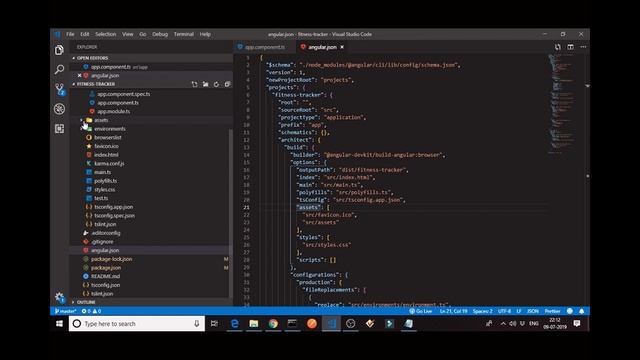This screenshot has width=640, height=360.
Task: Click the Windows search box
Action: pyautogui.click(x=137, y=324)
